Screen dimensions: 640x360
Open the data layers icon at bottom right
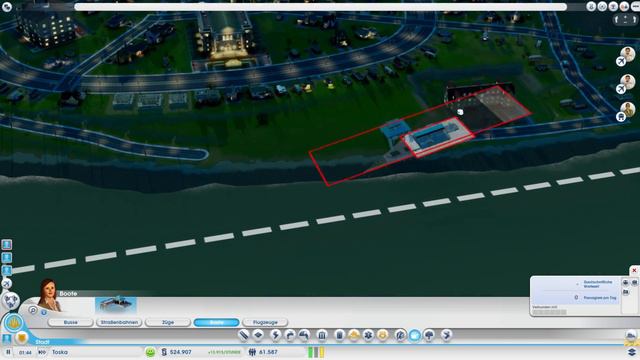[631, 352]
